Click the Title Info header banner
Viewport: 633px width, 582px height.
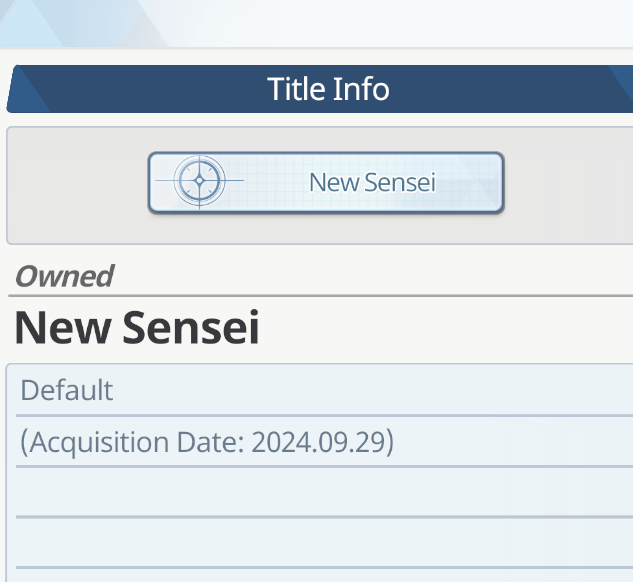pos(328,89)
